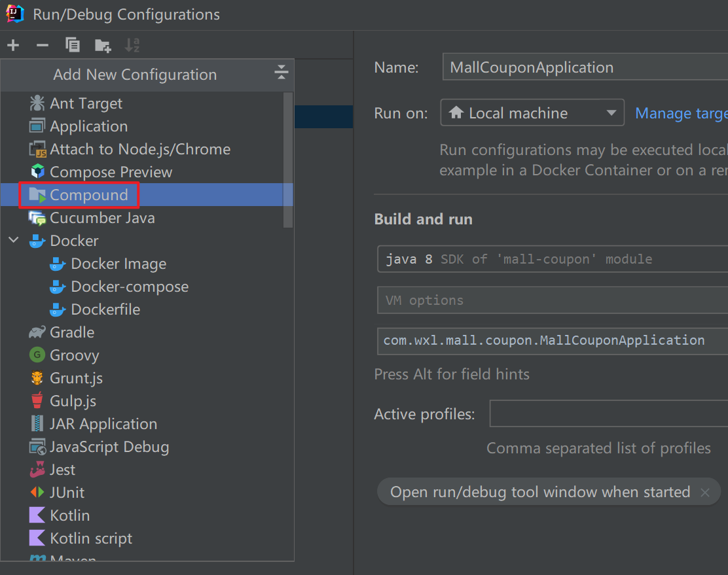Click the Save to folder icon

pos(103,45)
